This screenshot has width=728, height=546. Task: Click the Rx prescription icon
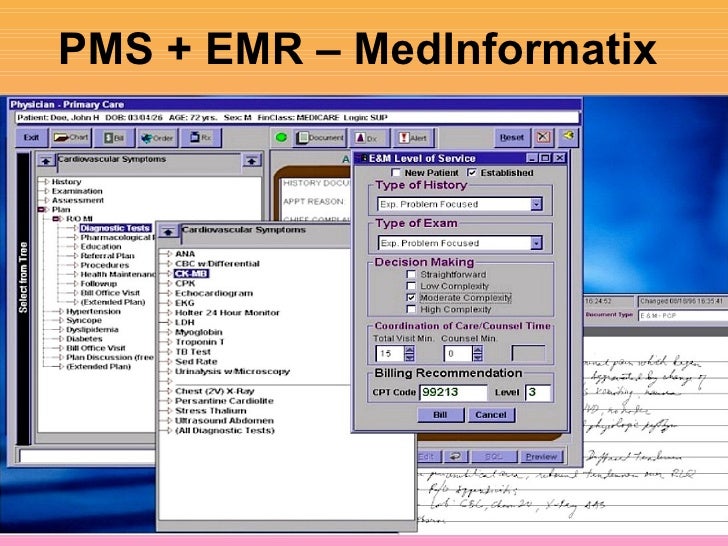(x=201, y=137)
